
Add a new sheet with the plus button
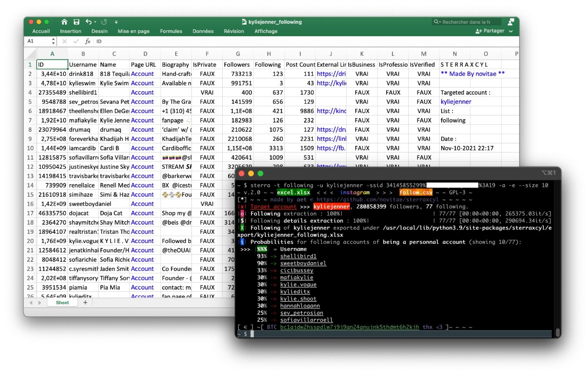[x=85, y=303]
